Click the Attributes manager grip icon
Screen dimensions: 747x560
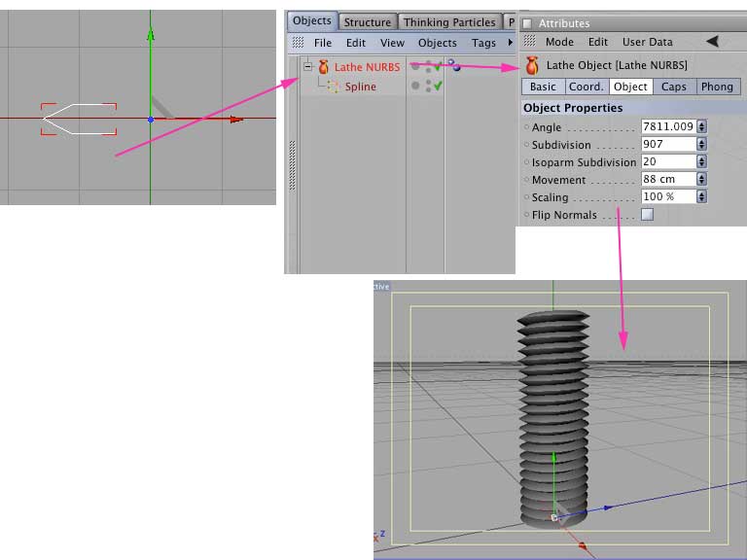coord(530,41)
